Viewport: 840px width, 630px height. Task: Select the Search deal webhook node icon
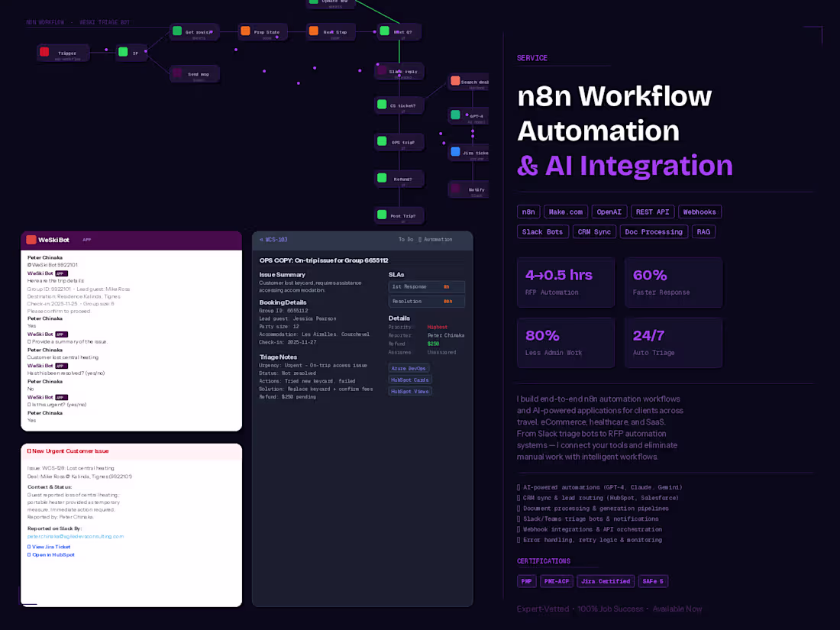[455, 81]
